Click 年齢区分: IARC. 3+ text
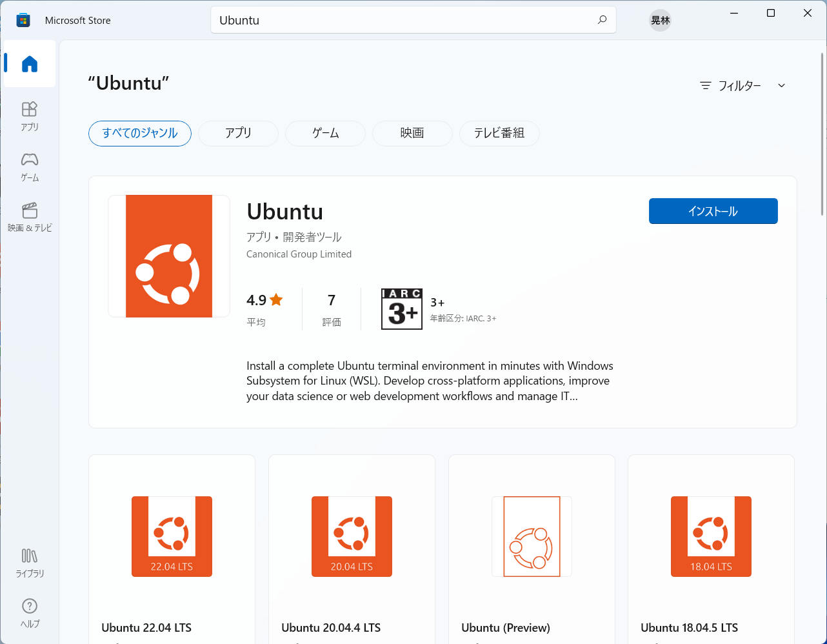The image size is (827, 644). coord(463,318)
